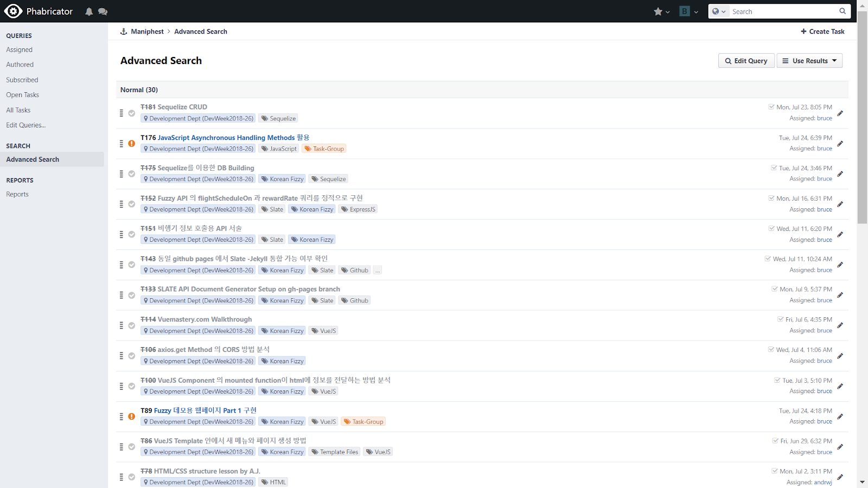The width and height of the screenshot is (868, 488).
Task: Click the orange Task-Group tag on T176
Action: 324,149
